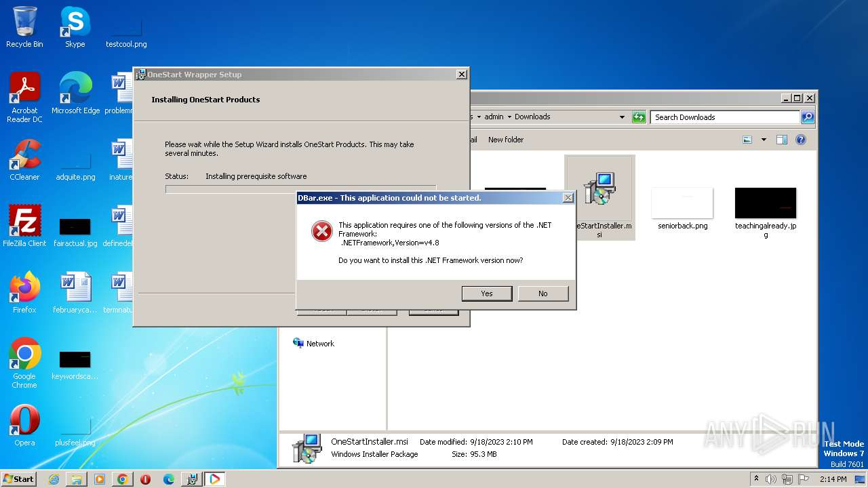
Task: Open Opera browser desktop shortcut
Action: tap(24, 426)
